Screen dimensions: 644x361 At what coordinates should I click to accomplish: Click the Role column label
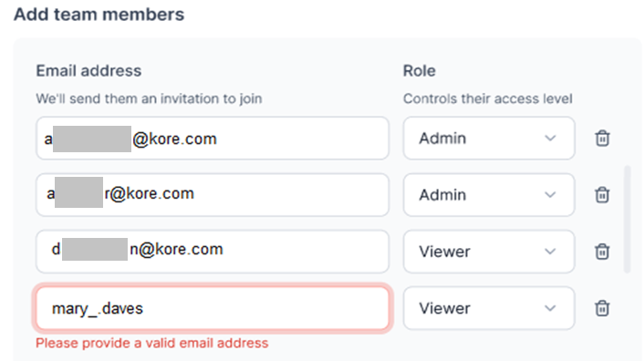tap(419, 71)
